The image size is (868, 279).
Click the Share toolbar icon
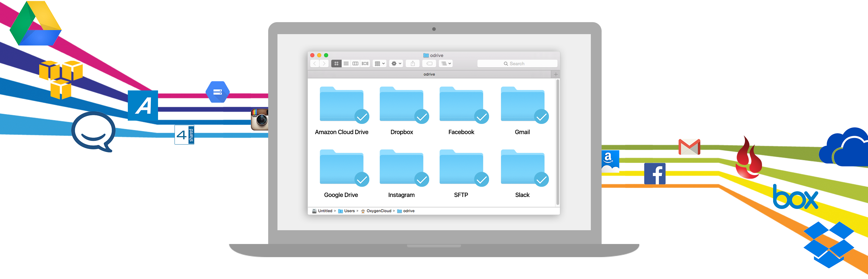point(412,63)
